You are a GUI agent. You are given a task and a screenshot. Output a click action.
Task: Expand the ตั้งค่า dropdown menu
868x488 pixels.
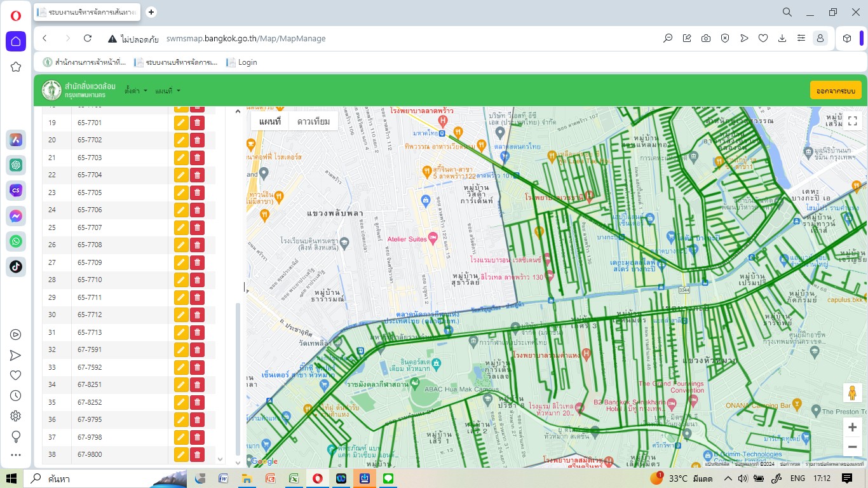pyautogui.click(x=136, y=91)
